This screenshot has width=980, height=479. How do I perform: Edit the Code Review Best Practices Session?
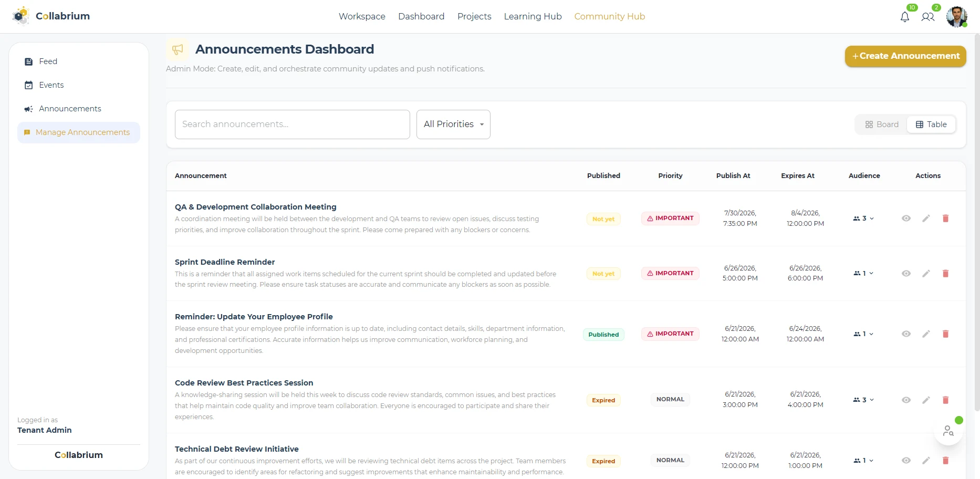[x=926, y=400]
